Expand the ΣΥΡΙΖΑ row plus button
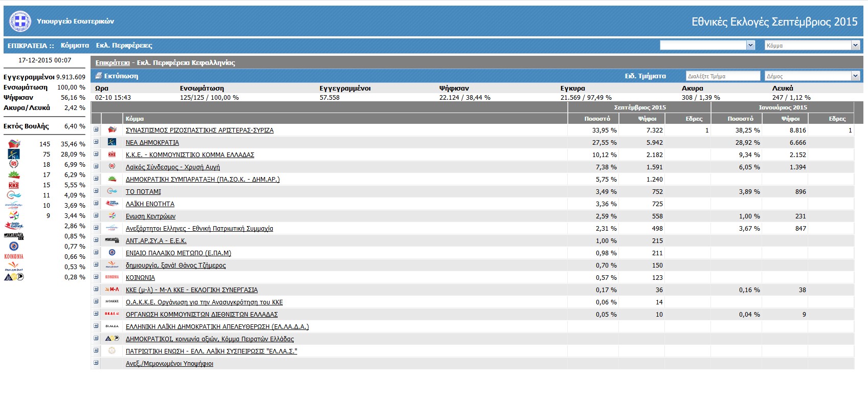 96,129
